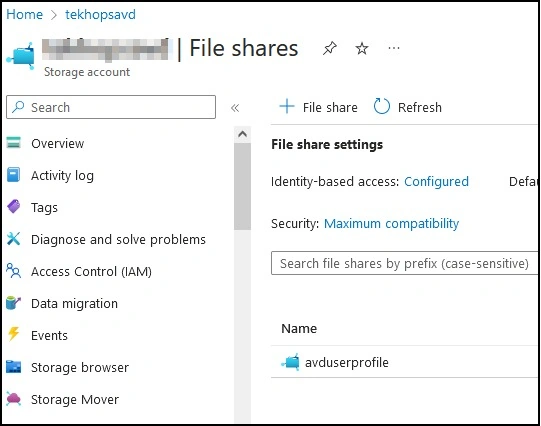Click scrollbar up arrow in sidebar
The width and height of the screenshot is (541, 426).
coord(243,134)
